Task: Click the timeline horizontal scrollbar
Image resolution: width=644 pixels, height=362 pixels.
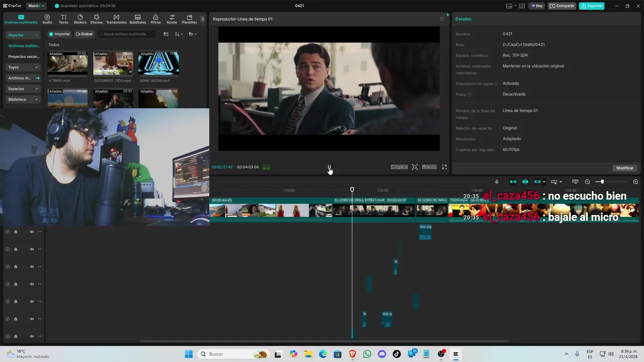Action: tap(325, 341)
